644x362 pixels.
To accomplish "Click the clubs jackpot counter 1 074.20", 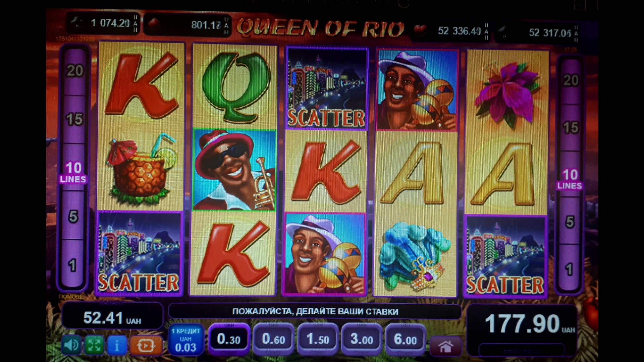I will coord(103,23).
